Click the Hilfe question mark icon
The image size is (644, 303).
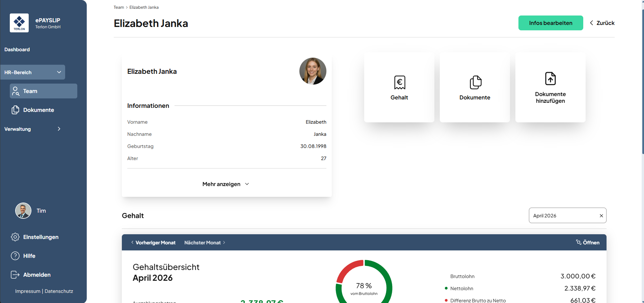coord(15,256)
